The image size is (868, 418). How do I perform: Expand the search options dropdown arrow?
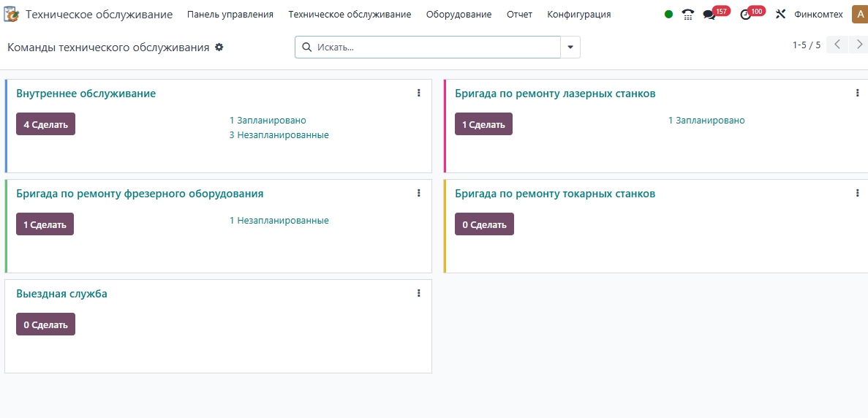click(570, 47)
